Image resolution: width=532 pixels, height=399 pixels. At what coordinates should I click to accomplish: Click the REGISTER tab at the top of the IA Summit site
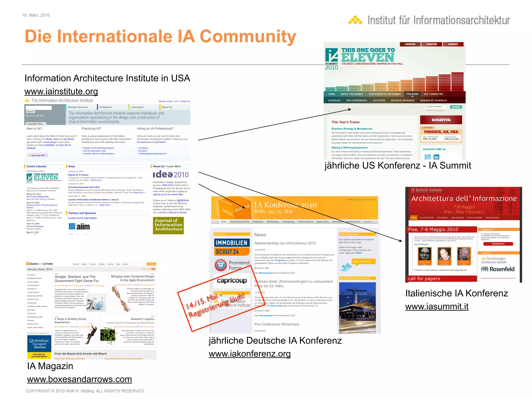pyautogui.click(x=410, y=44)
